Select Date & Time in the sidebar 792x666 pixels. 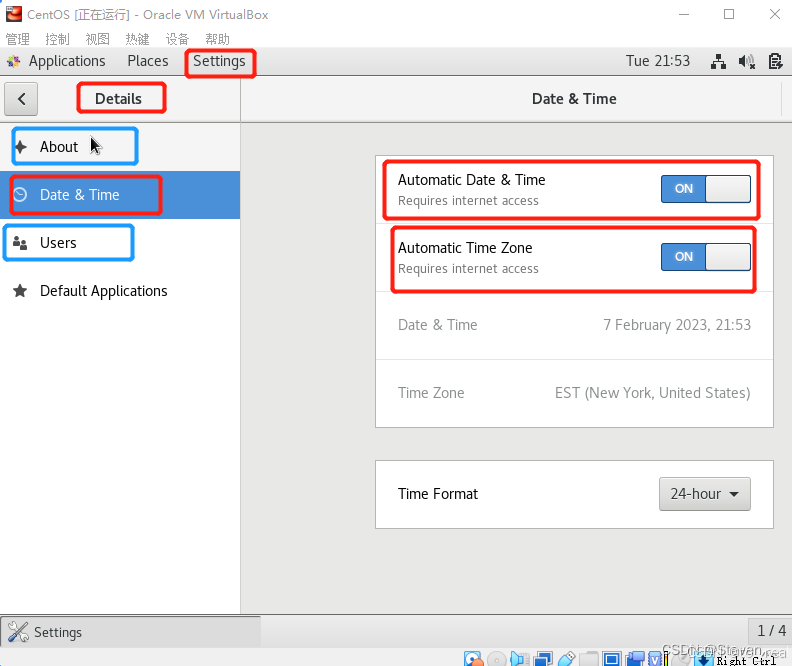[120, 195]
